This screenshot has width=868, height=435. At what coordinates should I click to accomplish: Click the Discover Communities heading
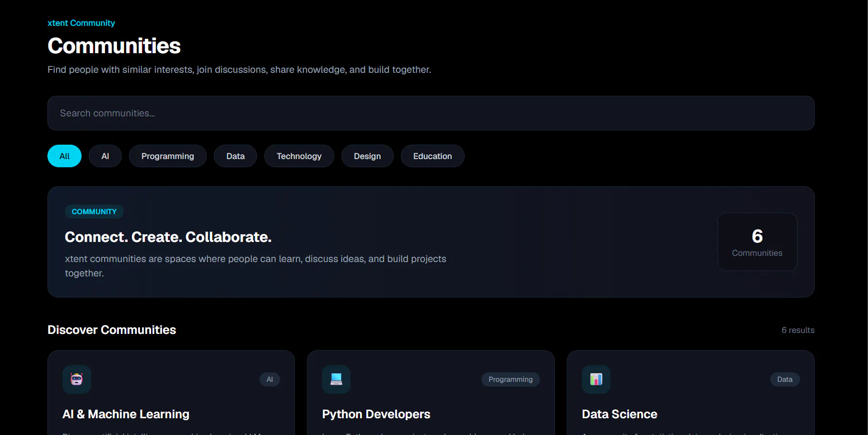(x=112, y=330)
